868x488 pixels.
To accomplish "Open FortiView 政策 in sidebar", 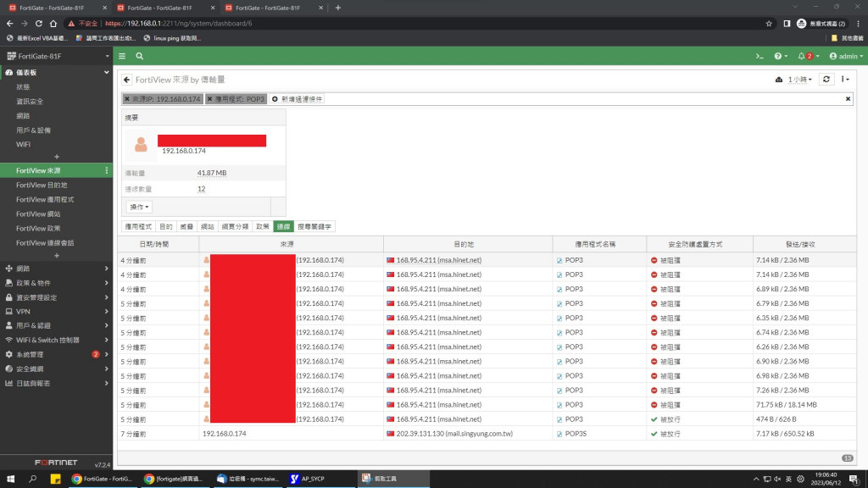I will [x=38, y=228].
